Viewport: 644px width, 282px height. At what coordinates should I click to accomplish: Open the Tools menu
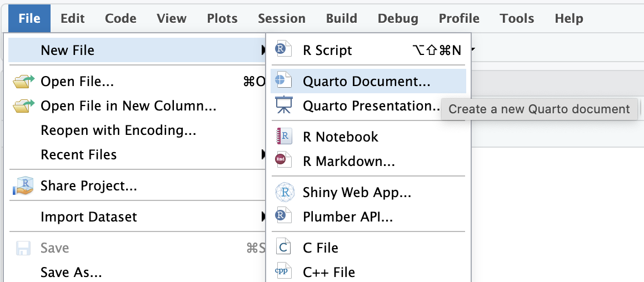517,18
